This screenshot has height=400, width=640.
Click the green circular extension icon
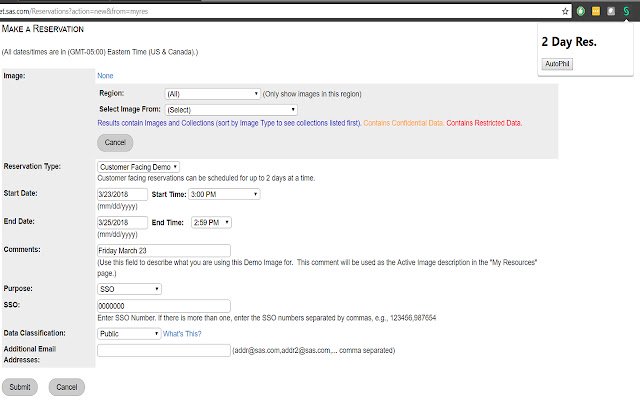581,11
